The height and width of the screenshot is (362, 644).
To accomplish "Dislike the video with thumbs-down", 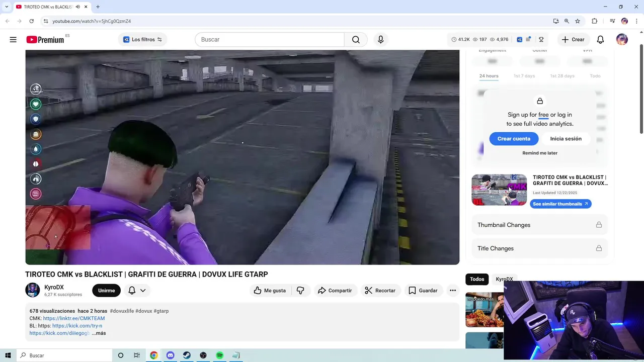I will coord(300,291).
